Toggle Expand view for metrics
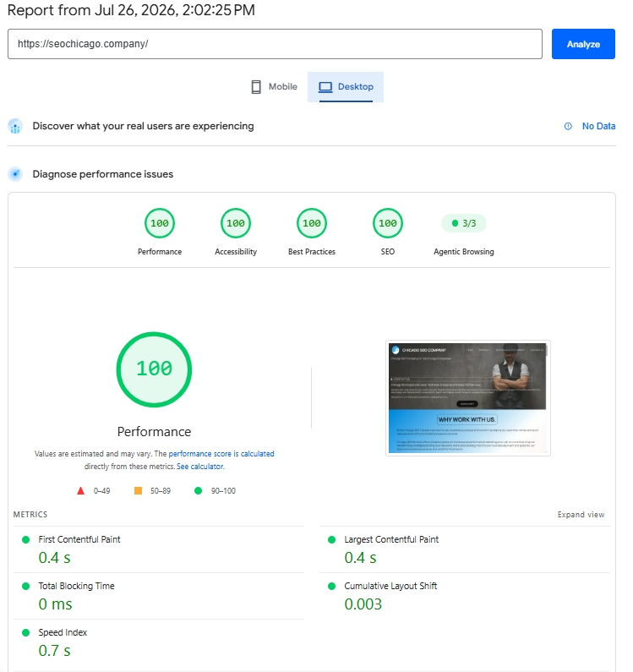 [x=581, y=514]
